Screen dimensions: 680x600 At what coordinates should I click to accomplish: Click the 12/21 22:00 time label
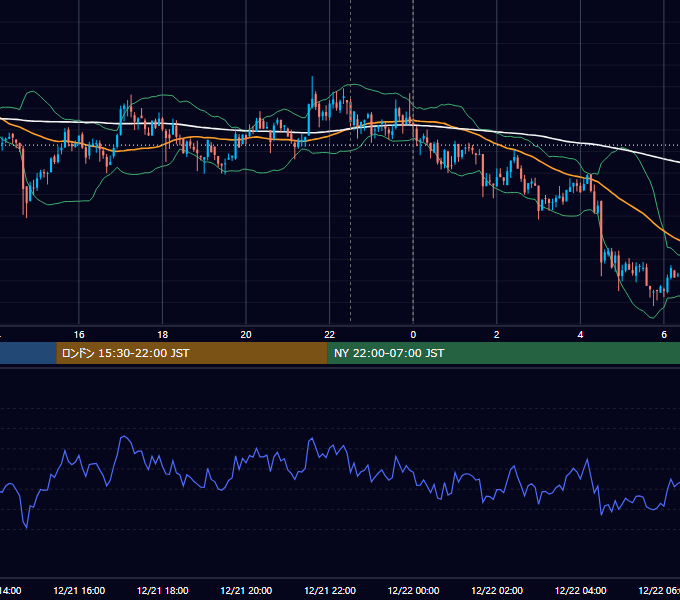(330, 590)
